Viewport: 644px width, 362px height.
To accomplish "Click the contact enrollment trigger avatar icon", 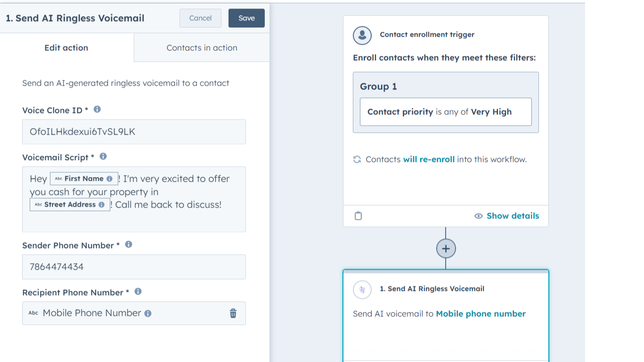I will [362, 35].
